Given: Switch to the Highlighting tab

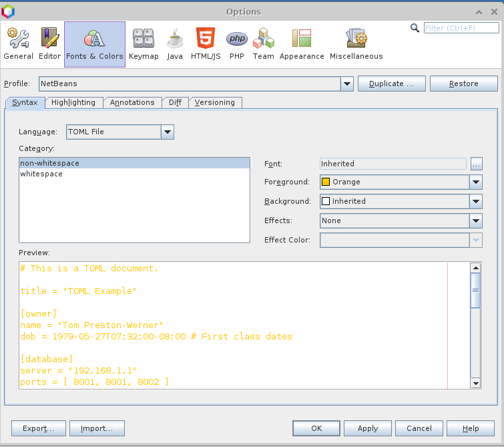Looking at the screenshot, I should (x=73, y=103).
